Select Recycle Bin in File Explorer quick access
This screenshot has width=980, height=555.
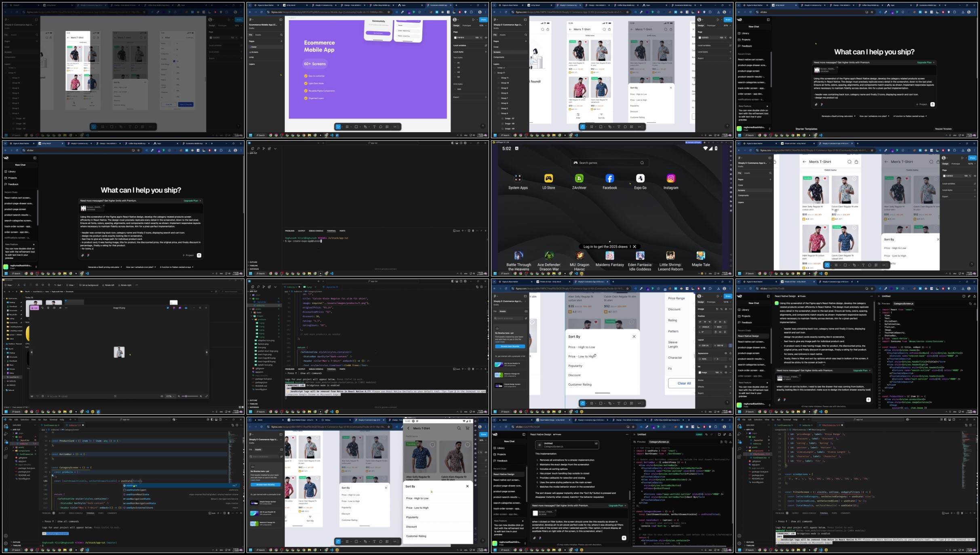click(x=13, y=314)
